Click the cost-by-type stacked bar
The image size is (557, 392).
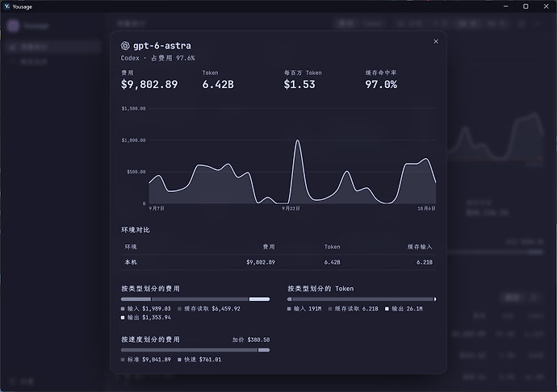pos(195,299)
